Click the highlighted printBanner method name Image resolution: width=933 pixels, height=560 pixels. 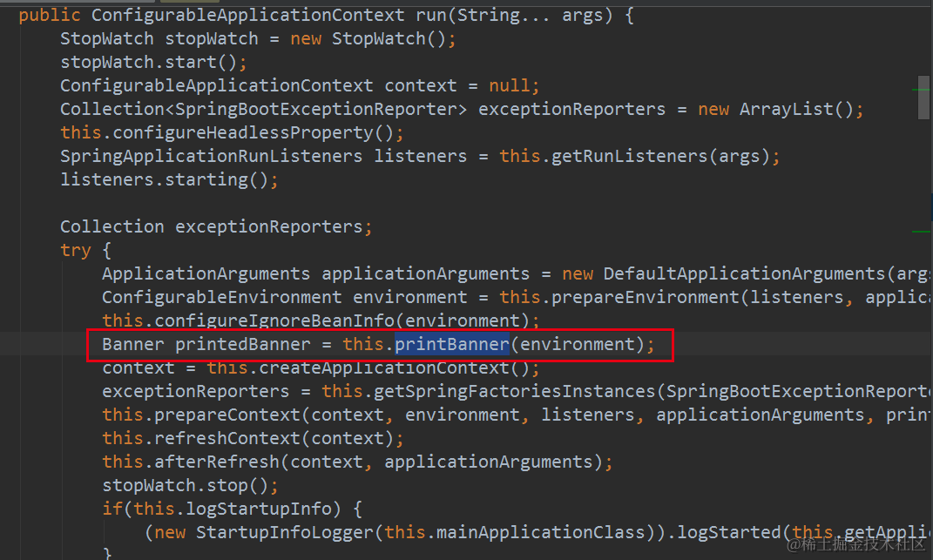[x=452, y=344]
